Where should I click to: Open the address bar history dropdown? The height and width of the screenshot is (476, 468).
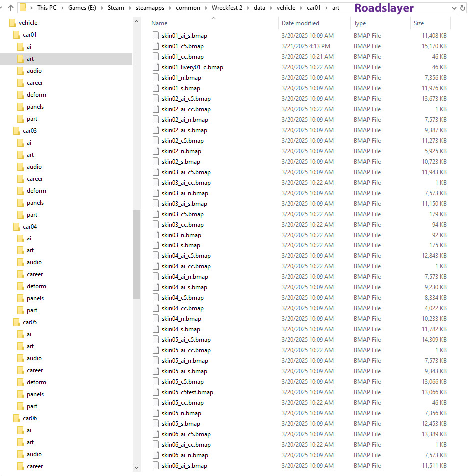tap(454, 8)
